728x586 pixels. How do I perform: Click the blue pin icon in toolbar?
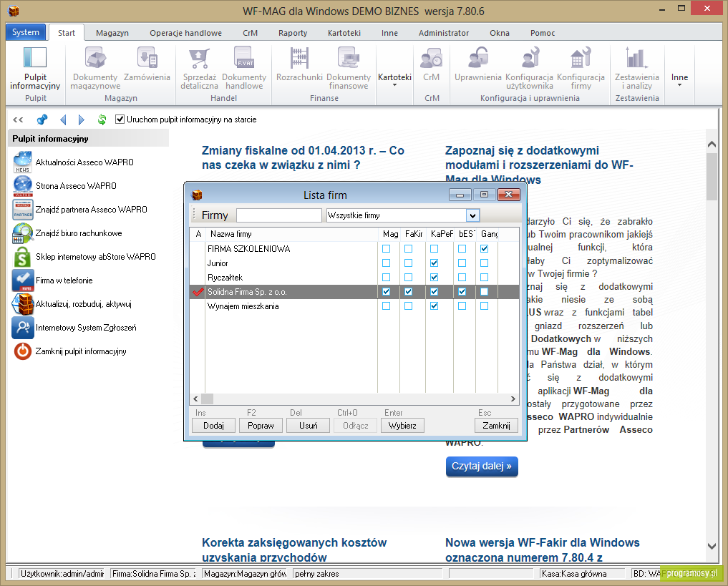click(42, 119)
